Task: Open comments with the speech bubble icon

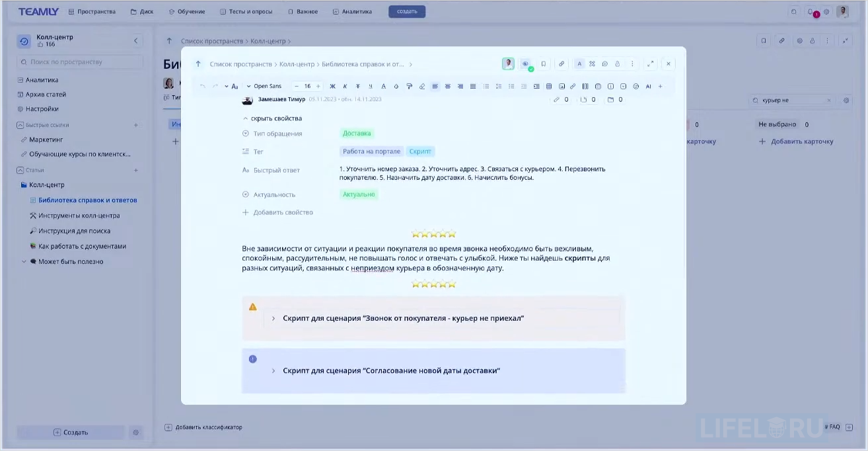Action: tap(605, 63)
